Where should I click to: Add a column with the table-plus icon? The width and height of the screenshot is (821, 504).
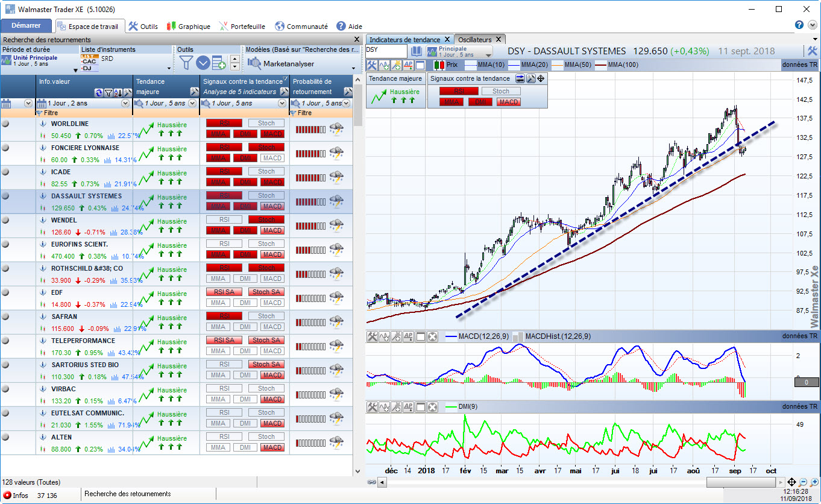point(219,63)
